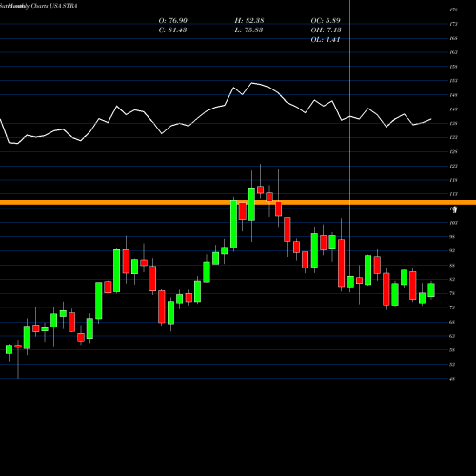Click the 'OH: 7.13' readout
Screen dimensions: 476x476
[x=326, y=30]
